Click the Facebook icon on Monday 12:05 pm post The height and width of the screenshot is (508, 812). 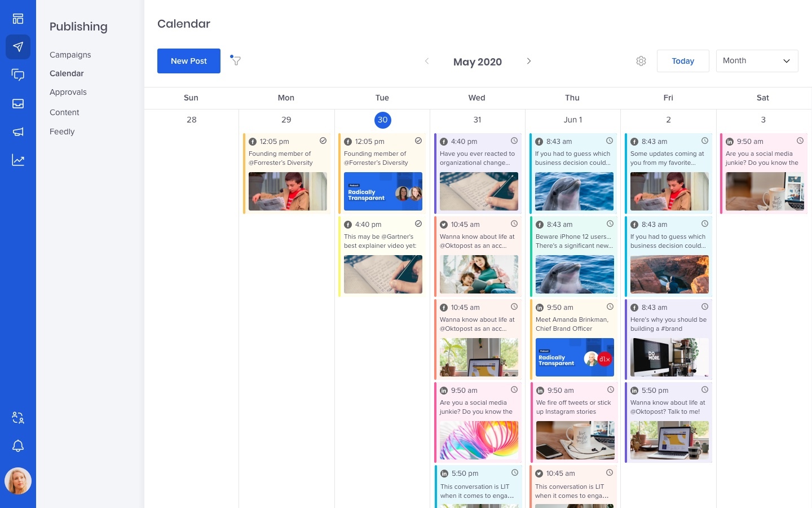tap(253, 142)
